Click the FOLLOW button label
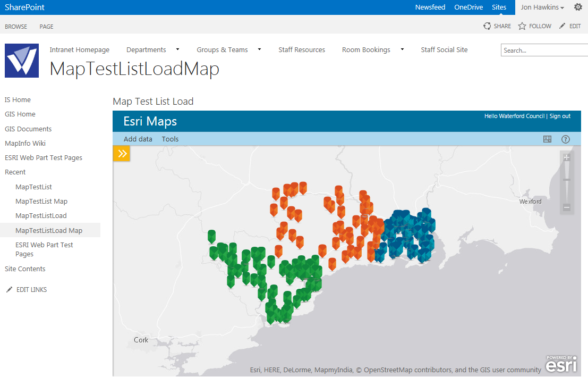This screenshot has height=385, width=588. [540, 26]
